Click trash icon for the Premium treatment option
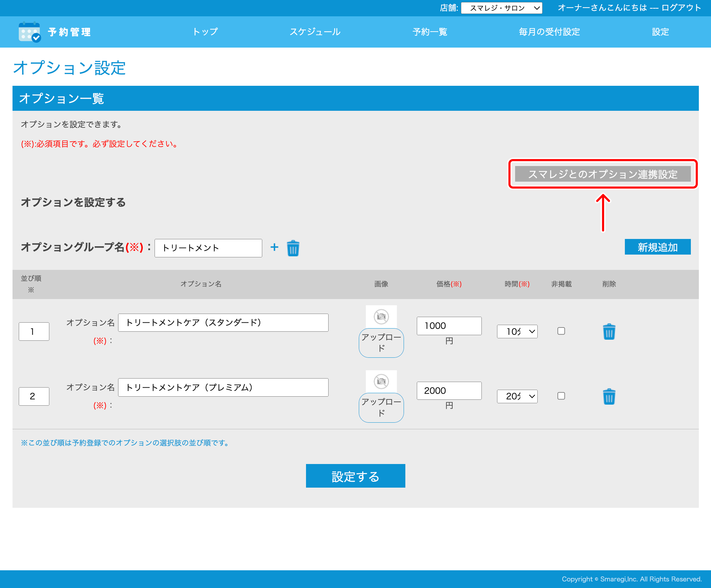The image size is (711, 588). pos(609,396)
